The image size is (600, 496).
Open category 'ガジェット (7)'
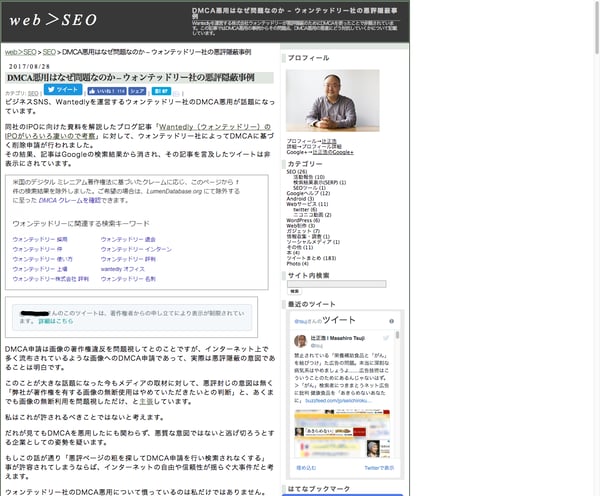(303, 231)
